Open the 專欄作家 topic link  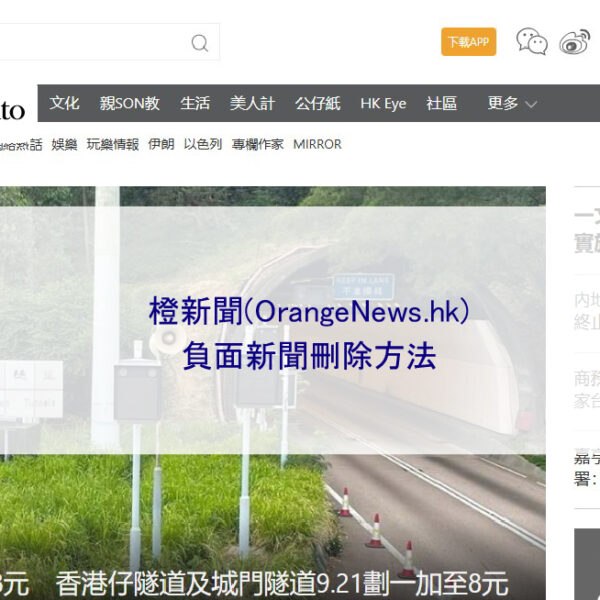pyautogui.click(x=258, y=144)
